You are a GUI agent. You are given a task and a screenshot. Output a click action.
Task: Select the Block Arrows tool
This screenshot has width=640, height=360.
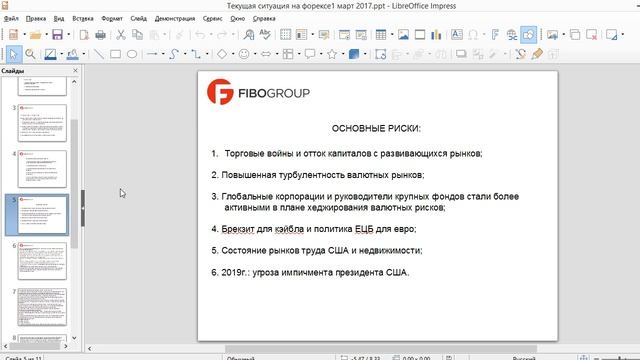tap(266, 54)
